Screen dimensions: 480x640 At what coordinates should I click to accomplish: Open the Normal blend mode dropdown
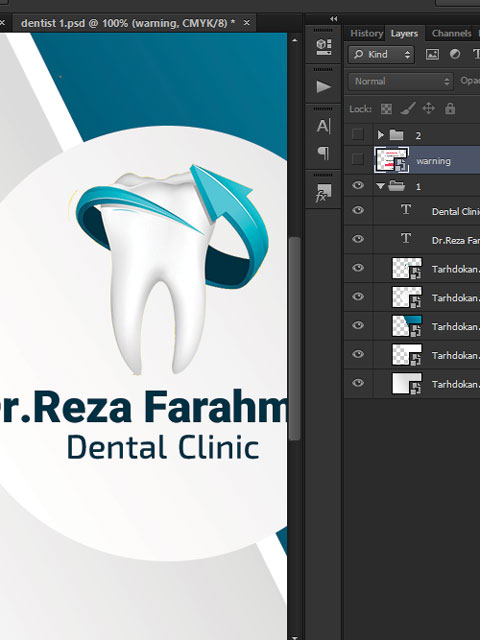[x=401, y=81]
